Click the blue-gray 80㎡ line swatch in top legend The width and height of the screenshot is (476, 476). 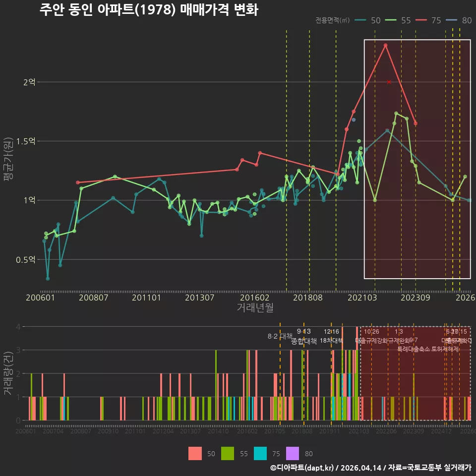coord(451,20)
